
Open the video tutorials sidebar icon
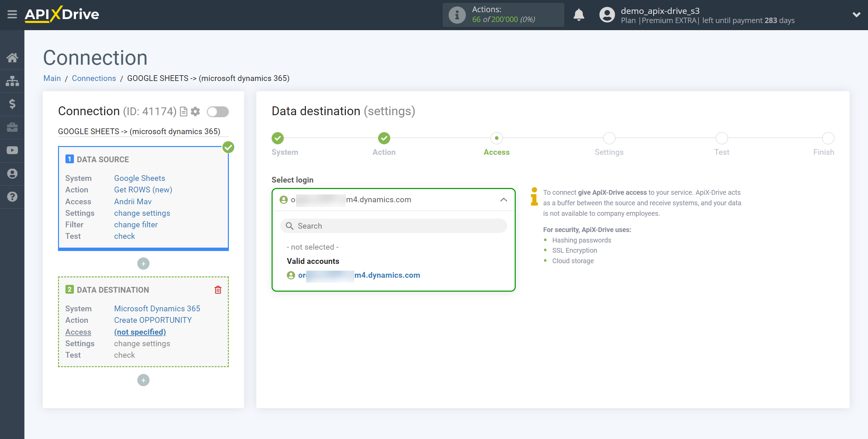pos(12,150)
